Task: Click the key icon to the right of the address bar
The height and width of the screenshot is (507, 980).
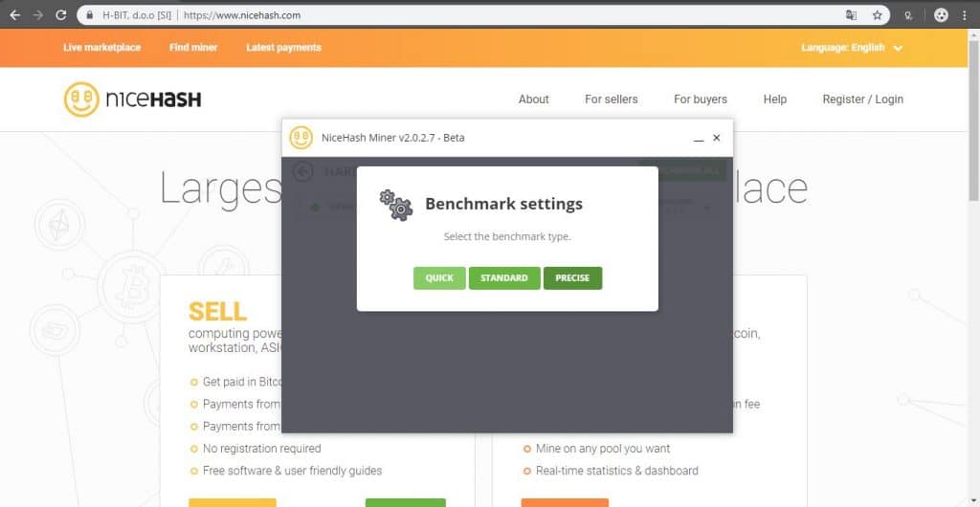Action: (909, 15)
